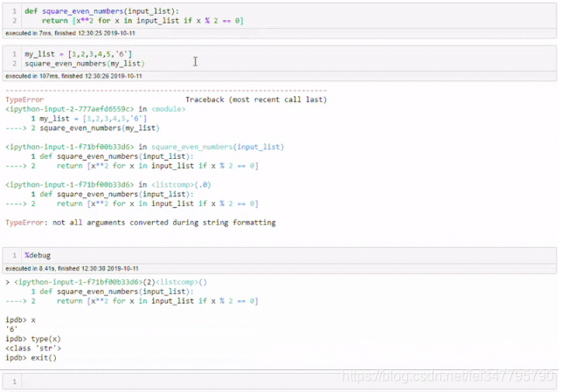Click the '6' string output in debugger

click(x=11, y=329)
